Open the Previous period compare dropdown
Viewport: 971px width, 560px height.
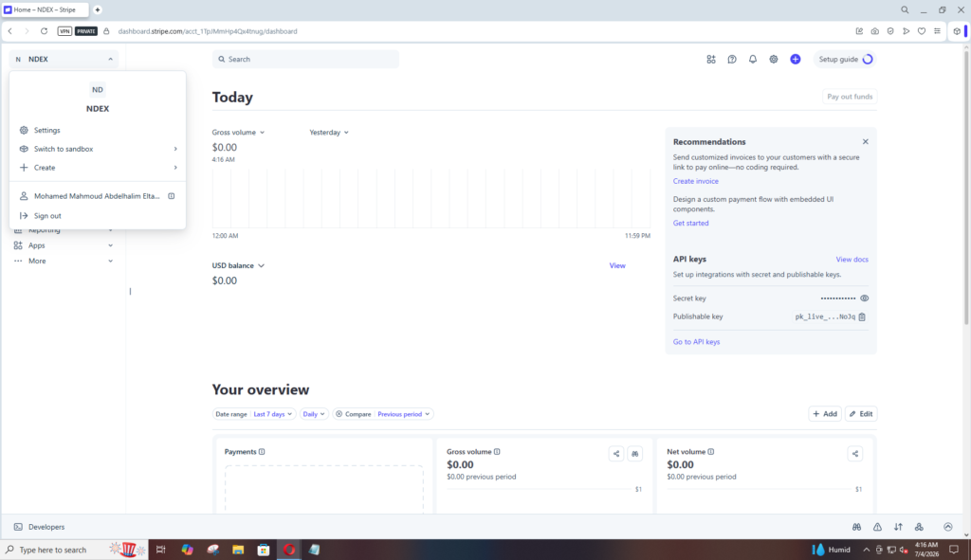tap(403, 414)
